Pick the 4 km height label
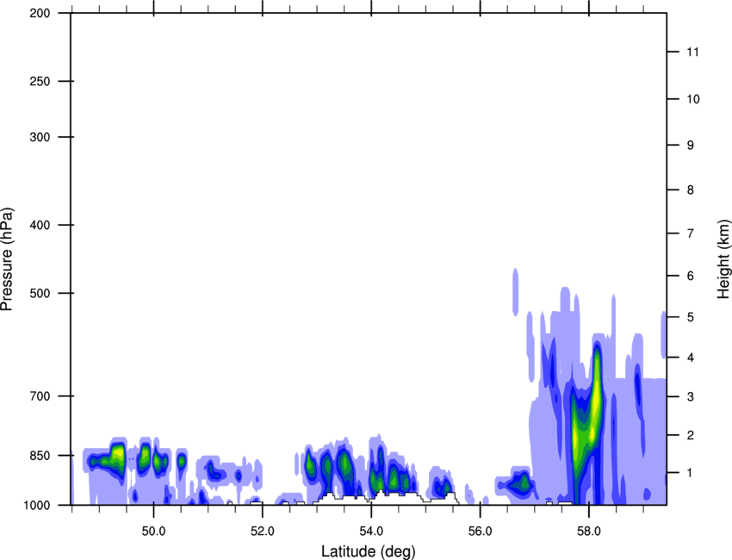 point(691,358)
